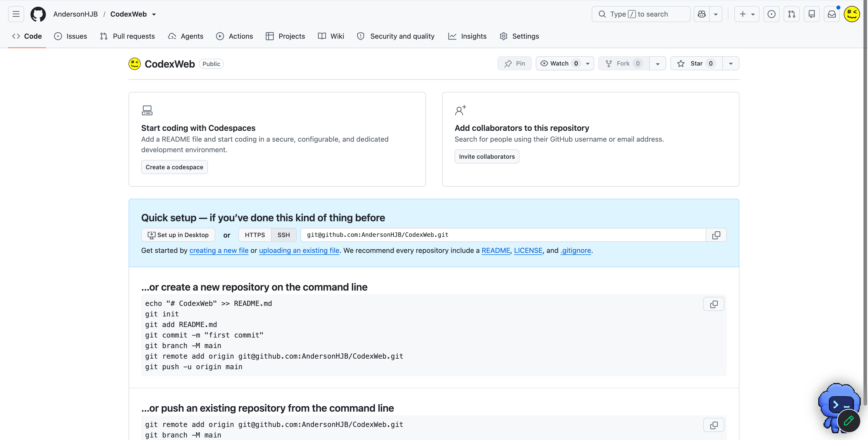Open the Projects tab

pyautogui.click(x=285, y=36)
